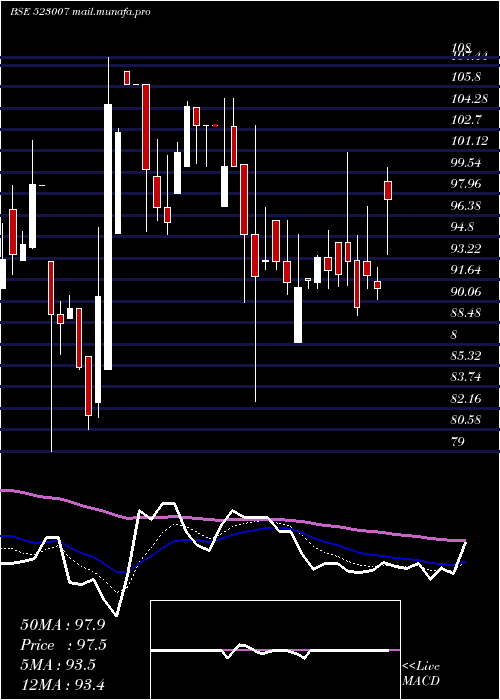Click the 50MA : 97.9 readout
The height and width of the screenshot is (700, 500).
click(x=63, y=625)
